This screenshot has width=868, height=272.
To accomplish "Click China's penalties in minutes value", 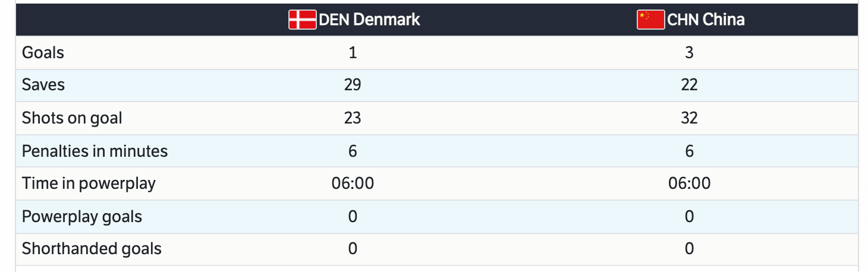I will point(689,151).
